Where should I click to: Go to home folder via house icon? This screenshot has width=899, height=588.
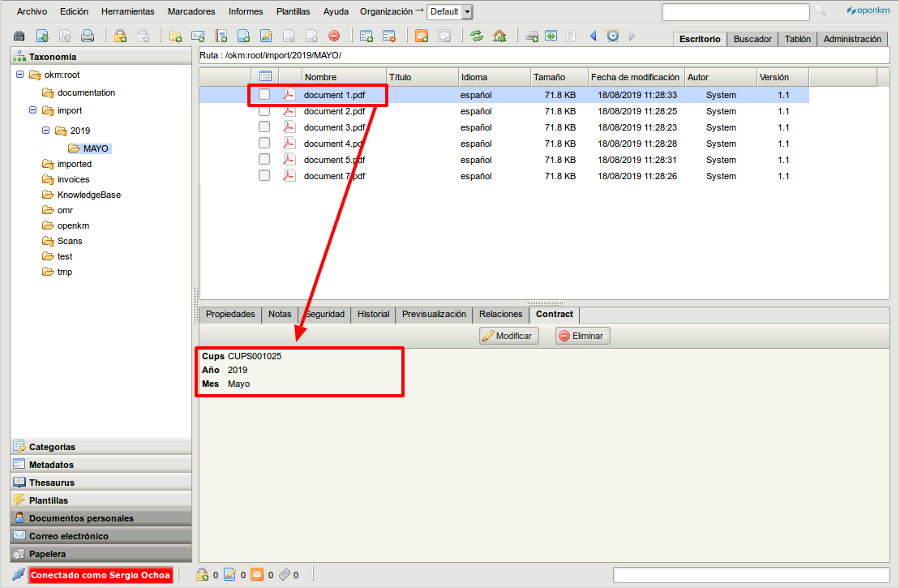pyautogui.click(x=499, y=36)
